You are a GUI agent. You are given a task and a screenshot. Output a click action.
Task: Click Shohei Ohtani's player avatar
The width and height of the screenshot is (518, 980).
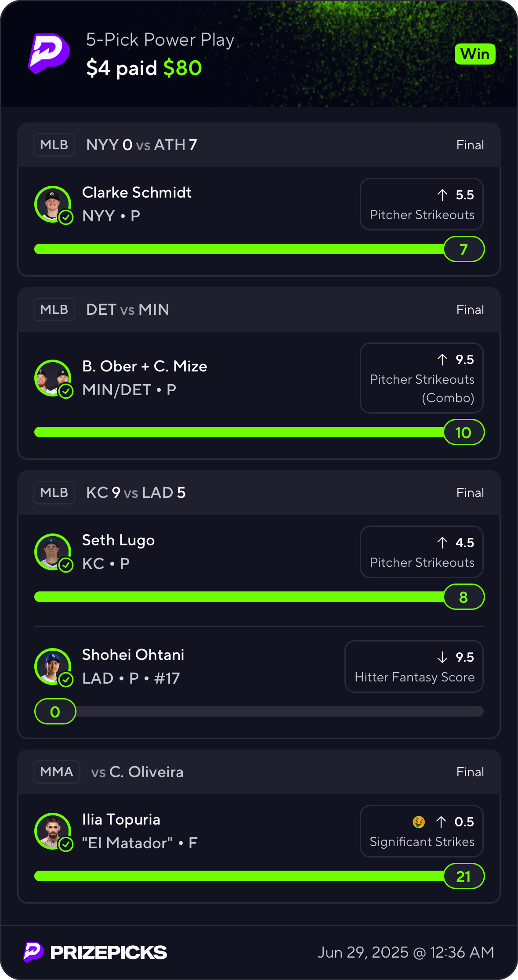coord(53,667)
